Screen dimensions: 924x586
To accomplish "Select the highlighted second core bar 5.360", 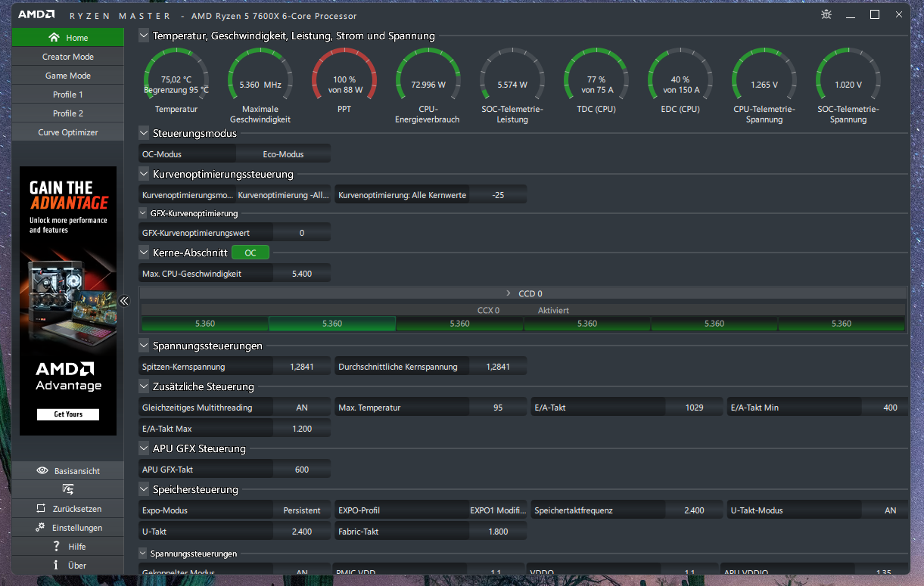I will [332, 324].
